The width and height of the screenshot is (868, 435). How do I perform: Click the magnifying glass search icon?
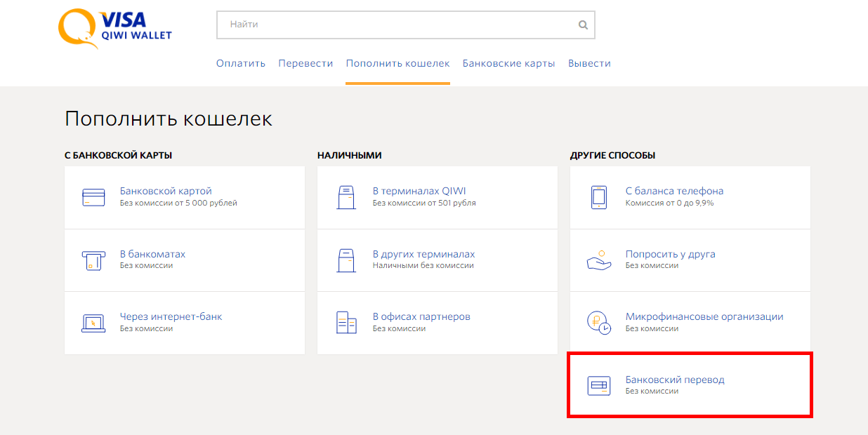coord(582,25)
